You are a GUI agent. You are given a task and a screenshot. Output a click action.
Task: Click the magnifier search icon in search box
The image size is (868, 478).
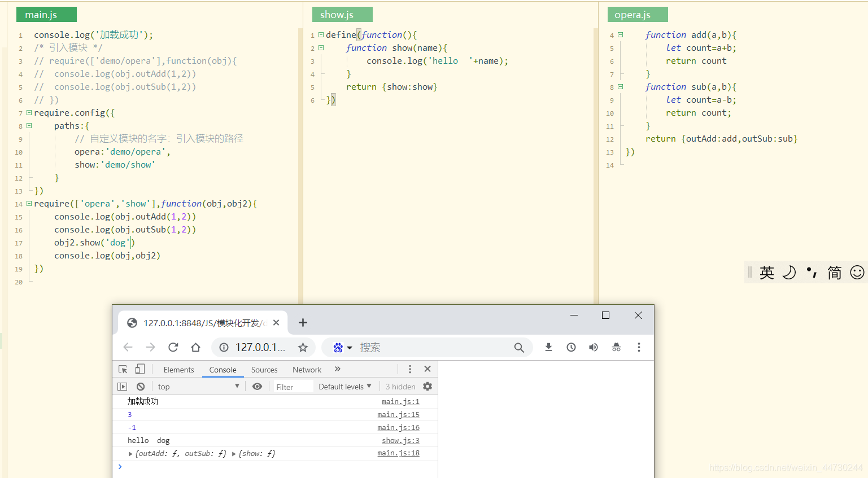click(519, 348)
